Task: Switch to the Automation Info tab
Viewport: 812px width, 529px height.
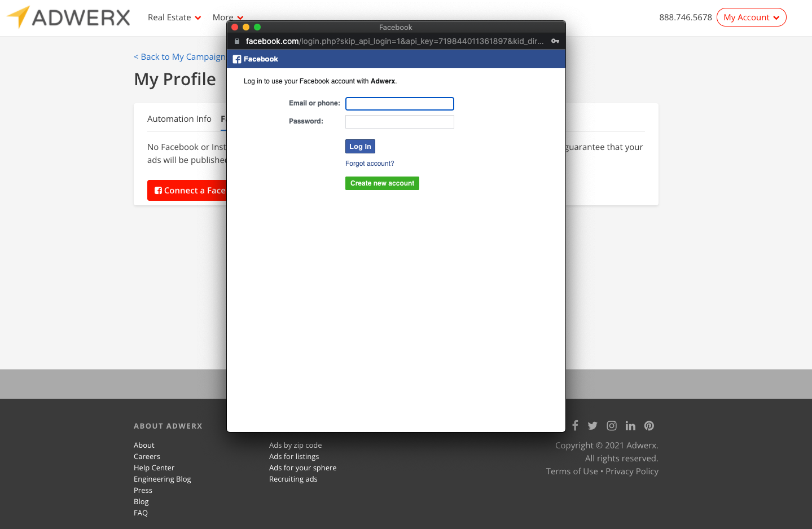Action: coord(179,119)
